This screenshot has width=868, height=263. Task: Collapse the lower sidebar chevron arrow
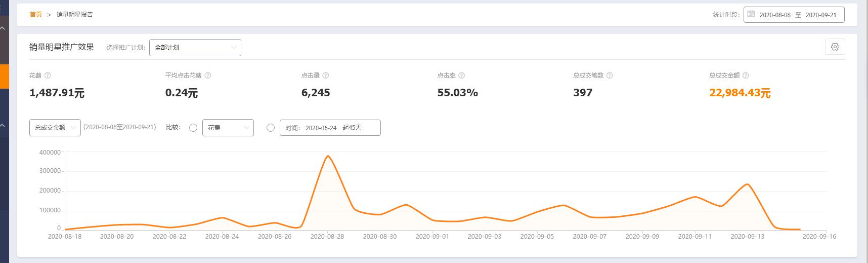coord(3,125)
